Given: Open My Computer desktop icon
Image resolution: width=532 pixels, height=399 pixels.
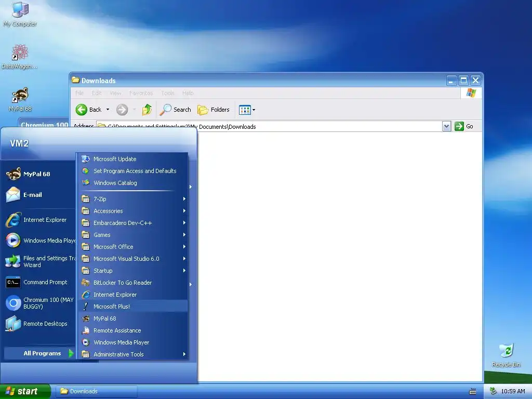Looking at the screenshot, I should (20, 15).
